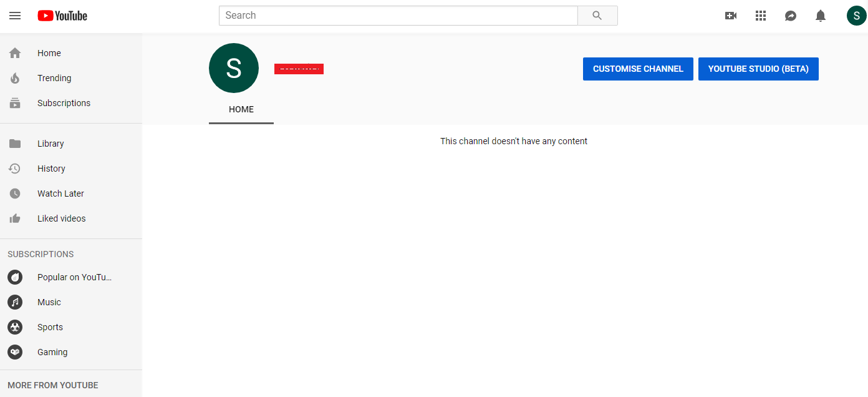Open the YouTube apps grid

761,16
